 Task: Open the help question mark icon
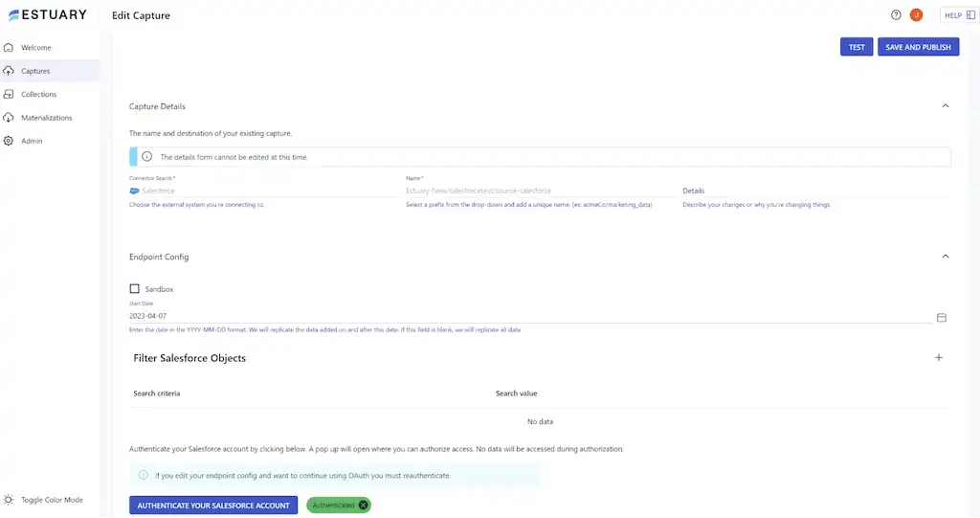pyautogui.click(x=896, y=15)
